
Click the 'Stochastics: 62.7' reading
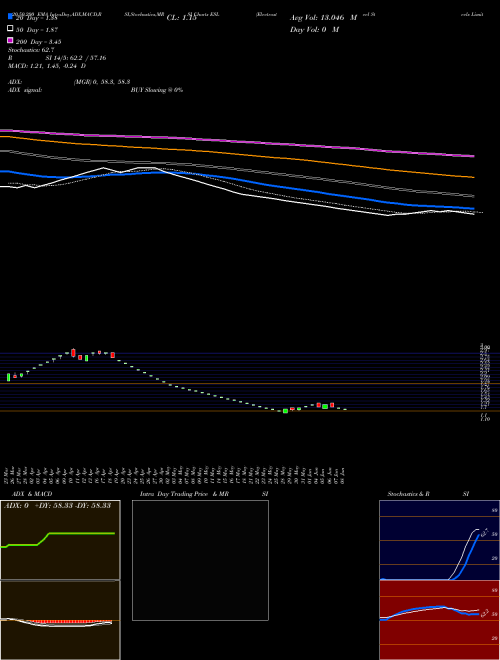click(31, 50)
